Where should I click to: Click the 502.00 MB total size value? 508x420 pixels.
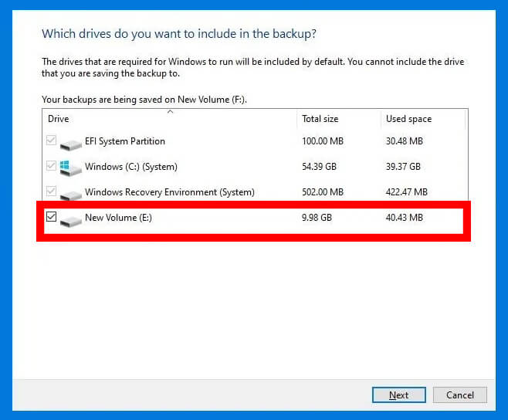[323, 192]
